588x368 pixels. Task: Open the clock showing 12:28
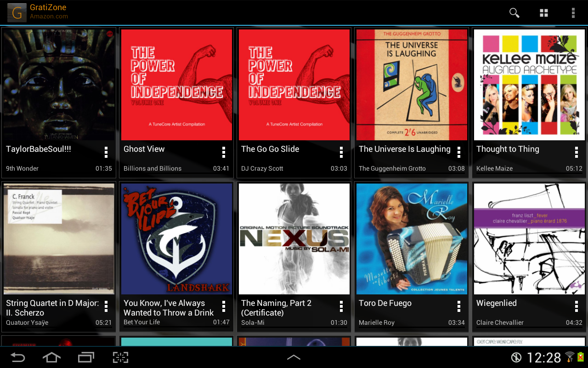point(544,357)
